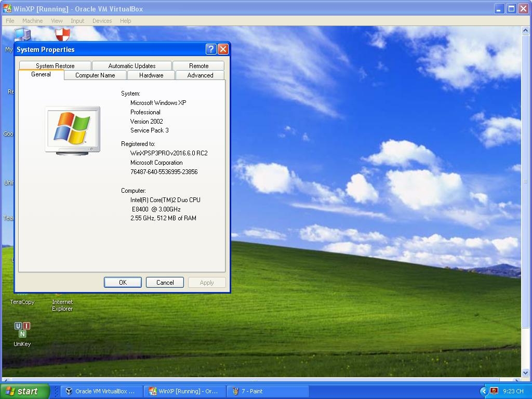Screen dimensions: 532x399
Task: Click the red shield desktop icon
Action: 62,34
